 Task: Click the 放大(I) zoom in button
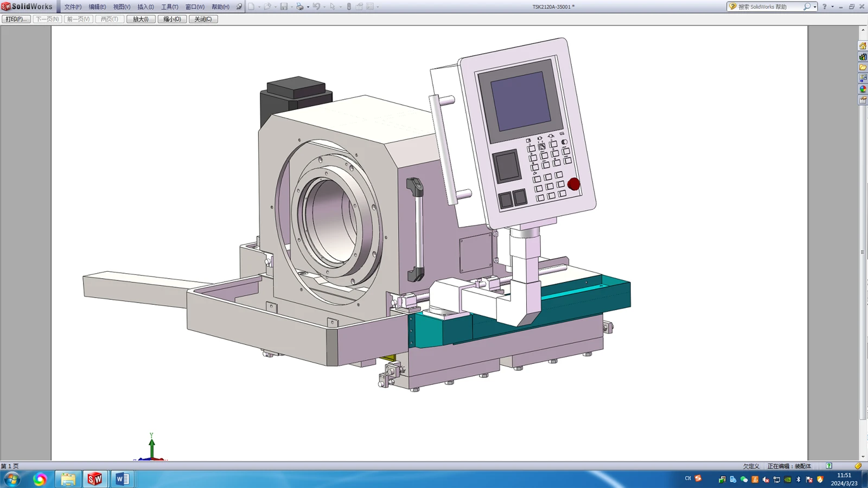pos(141,19)
